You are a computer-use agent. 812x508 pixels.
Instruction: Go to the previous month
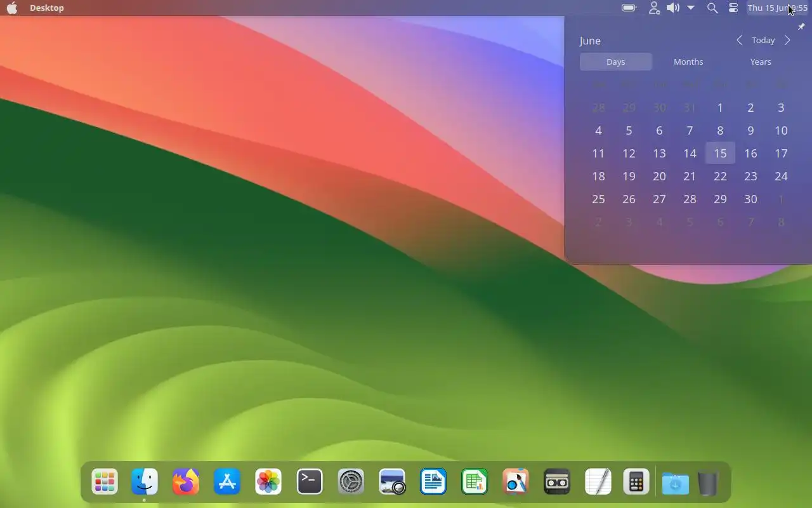coord(739,40)
